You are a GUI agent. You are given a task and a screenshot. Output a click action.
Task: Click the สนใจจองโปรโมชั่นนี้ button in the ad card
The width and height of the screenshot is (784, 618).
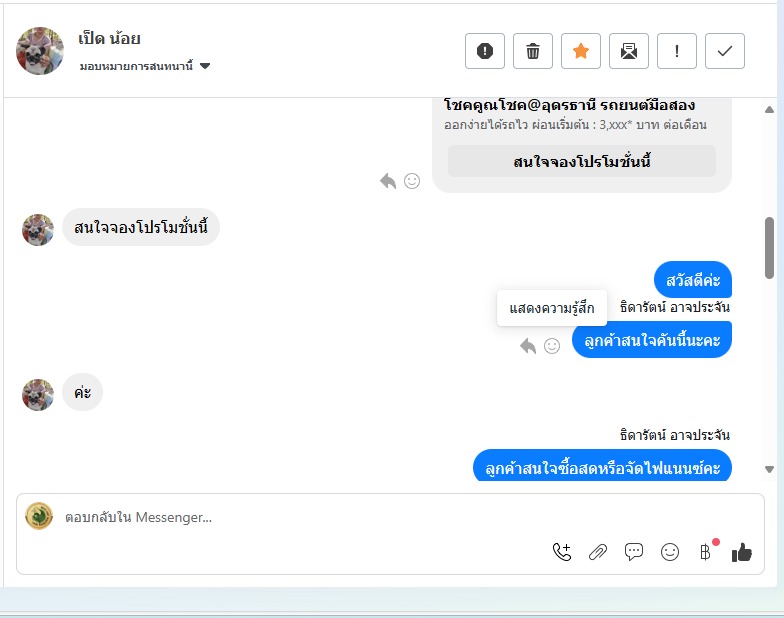[582, 161]
